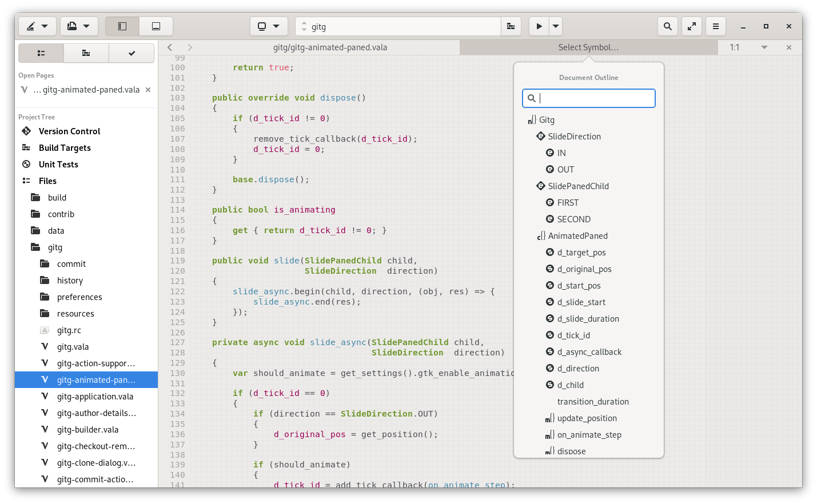Jump to d_slide_duration field
Screen dimensions: 817x504
(589, 319)
